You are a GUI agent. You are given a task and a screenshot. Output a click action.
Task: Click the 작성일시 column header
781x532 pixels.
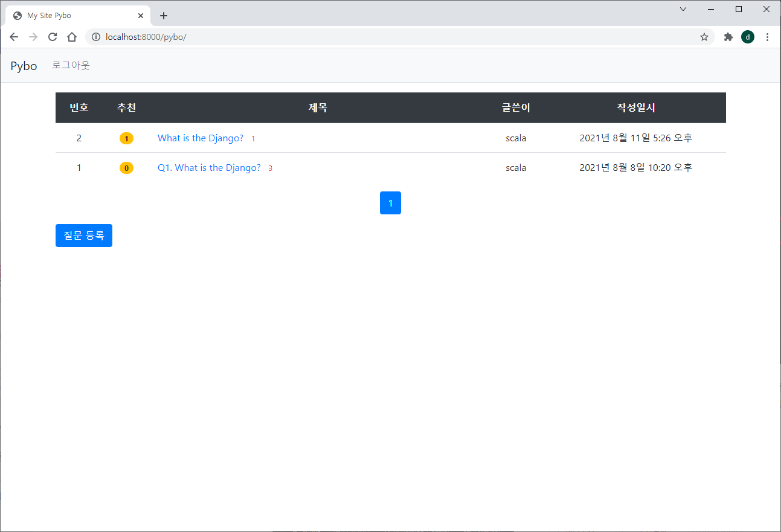636,107
